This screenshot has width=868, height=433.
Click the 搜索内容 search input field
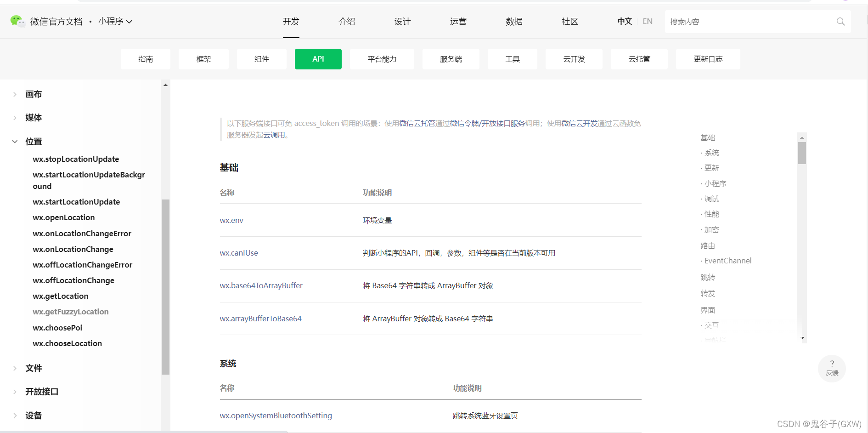744,22
